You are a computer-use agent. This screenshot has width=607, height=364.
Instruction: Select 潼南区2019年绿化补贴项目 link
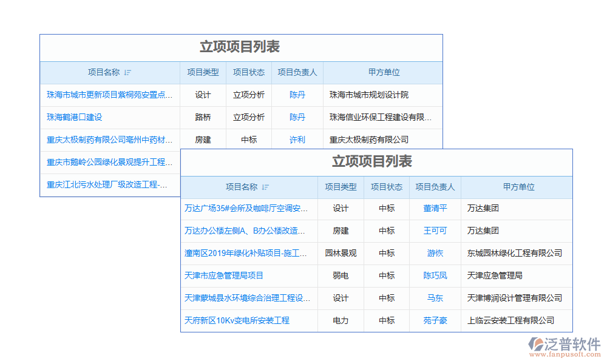tap(246, 253)
